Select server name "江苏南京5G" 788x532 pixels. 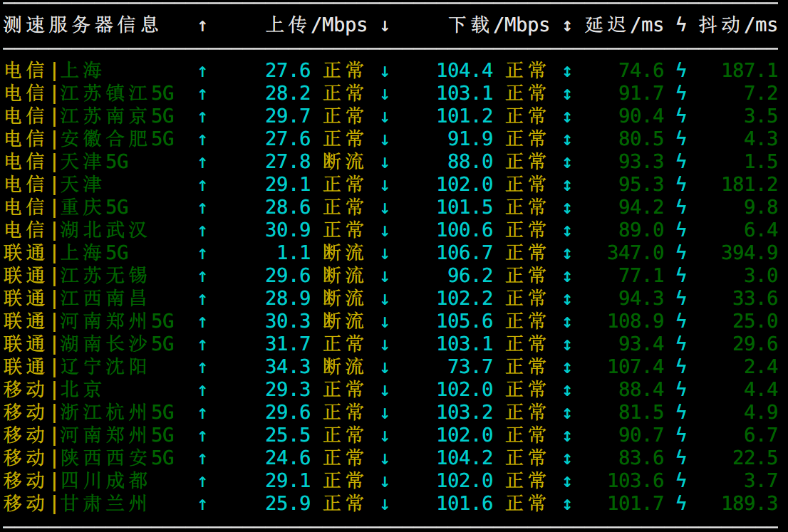click(117, 116)
